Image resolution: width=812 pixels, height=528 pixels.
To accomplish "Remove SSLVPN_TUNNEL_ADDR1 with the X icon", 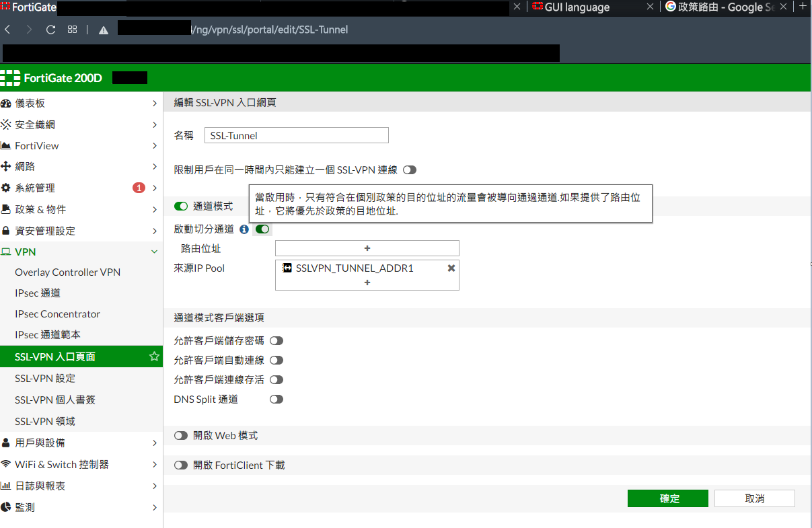I will (x=451, y=268).
